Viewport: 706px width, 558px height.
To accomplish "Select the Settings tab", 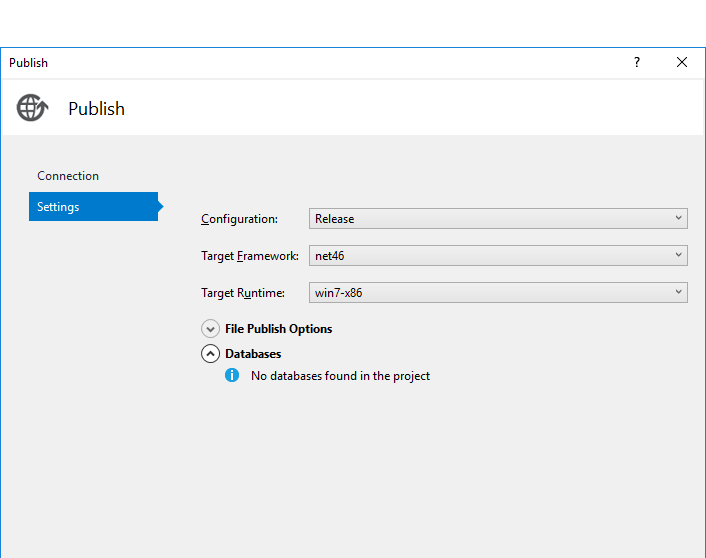I will click(59, 207).
